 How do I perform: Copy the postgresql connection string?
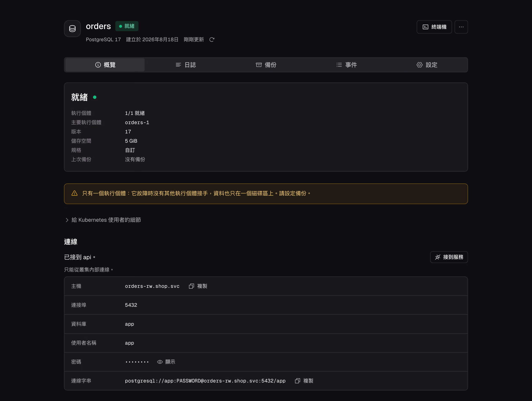[x=304, y=381]
